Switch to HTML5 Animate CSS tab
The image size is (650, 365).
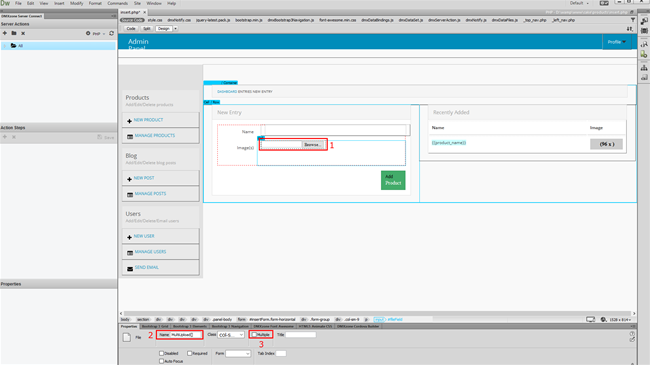(315, 326)
